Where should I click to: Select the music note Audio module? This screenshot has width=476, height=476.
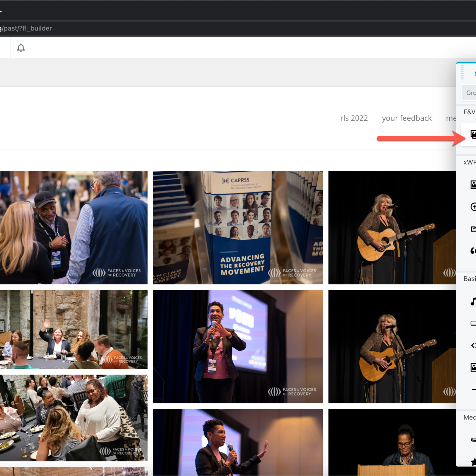pos(473,301)
